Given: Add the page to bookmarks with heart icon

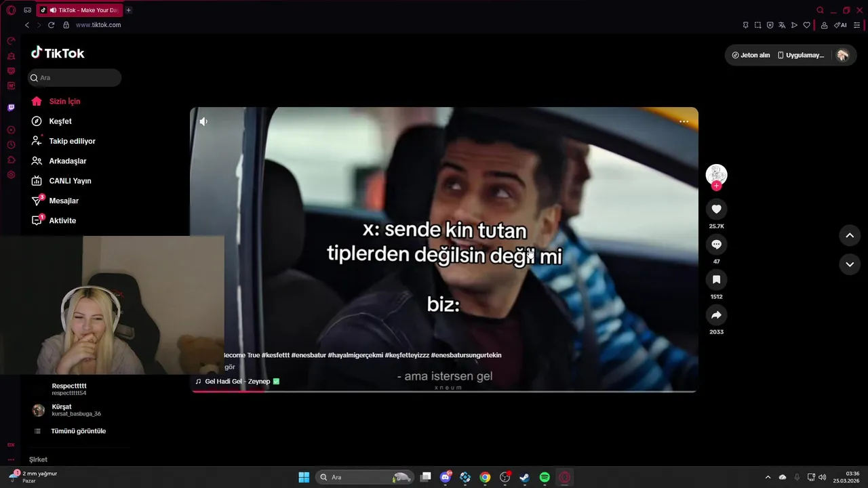Looking at the screenshot, I should point(806,25).
